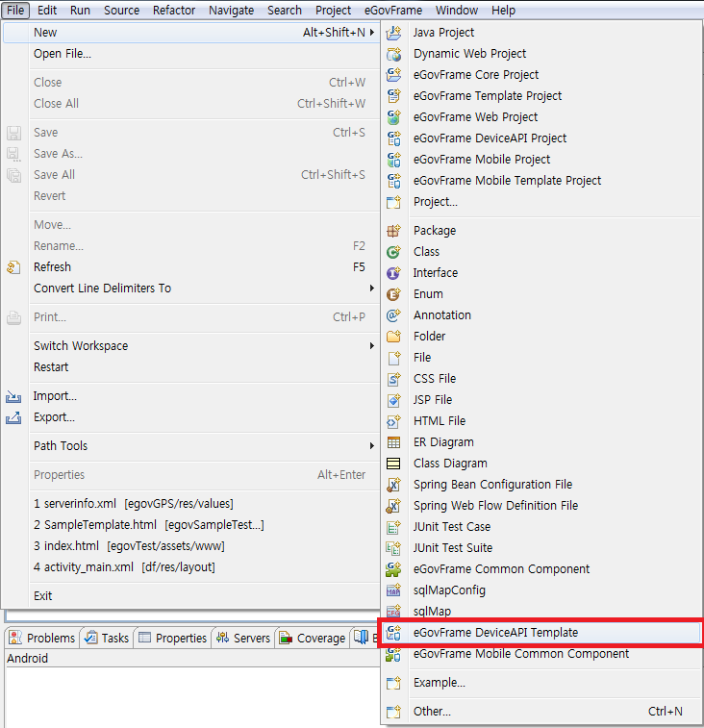Click the eGovFrame Mobile Template Project icon
The width and height of the screenshot is (704, 728).
tap(393, 181)
